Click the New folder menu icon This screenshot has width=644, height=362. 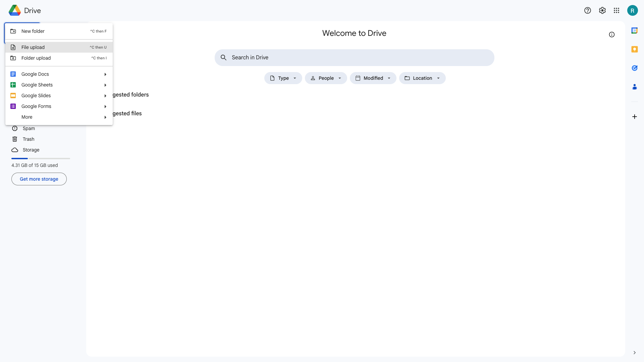click(13, 31)
